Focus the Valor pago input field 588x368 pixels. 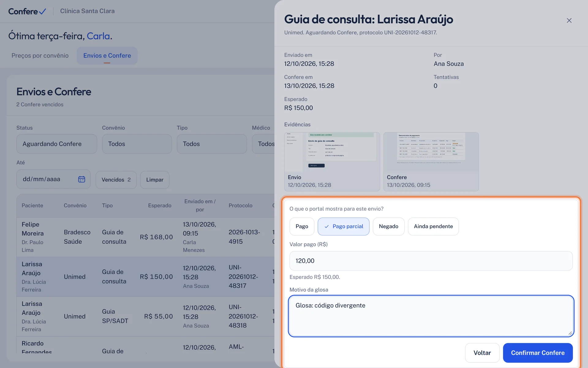[431, 261]
